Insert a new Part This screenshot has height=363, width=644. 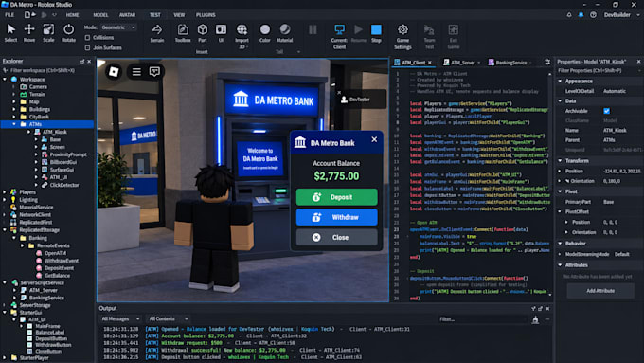[x=203, y=32]
